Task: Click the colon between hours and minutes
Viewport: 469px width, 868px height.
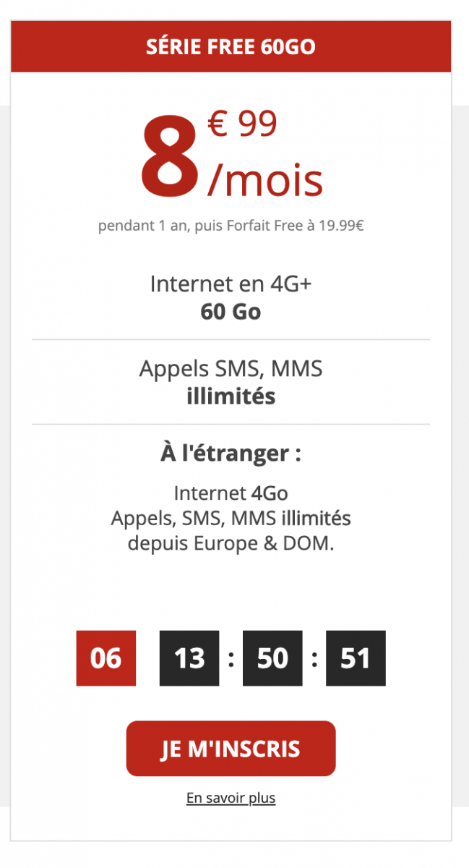Action: pyautogui.click(x=231, y=658)
